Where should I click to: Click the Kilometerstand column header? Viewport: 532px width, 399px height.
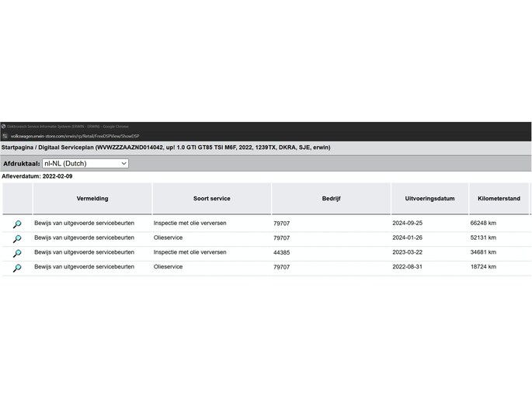tap(499, 199)
